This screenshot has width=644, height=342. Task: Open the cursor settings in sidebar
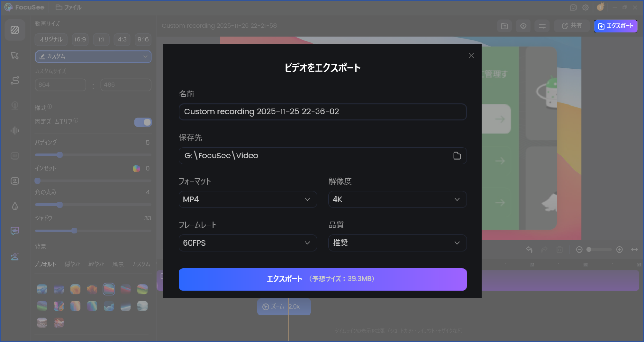pos(15,56)
